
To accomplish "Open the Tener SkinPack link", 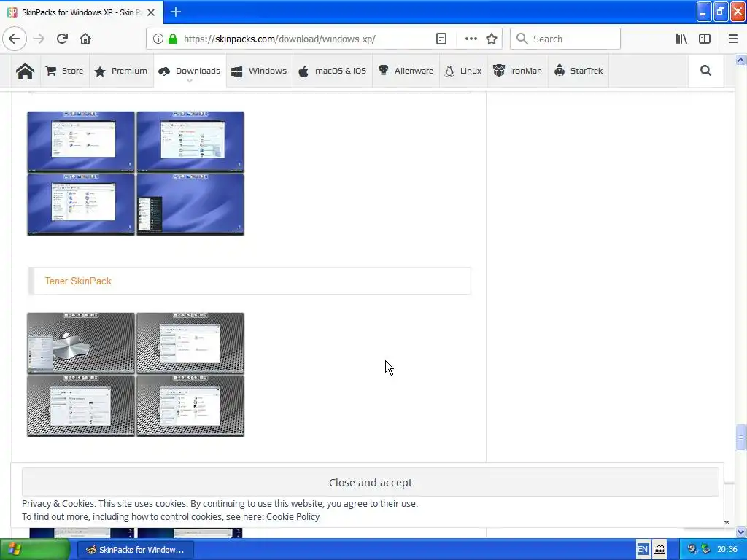I will (78, 281).
